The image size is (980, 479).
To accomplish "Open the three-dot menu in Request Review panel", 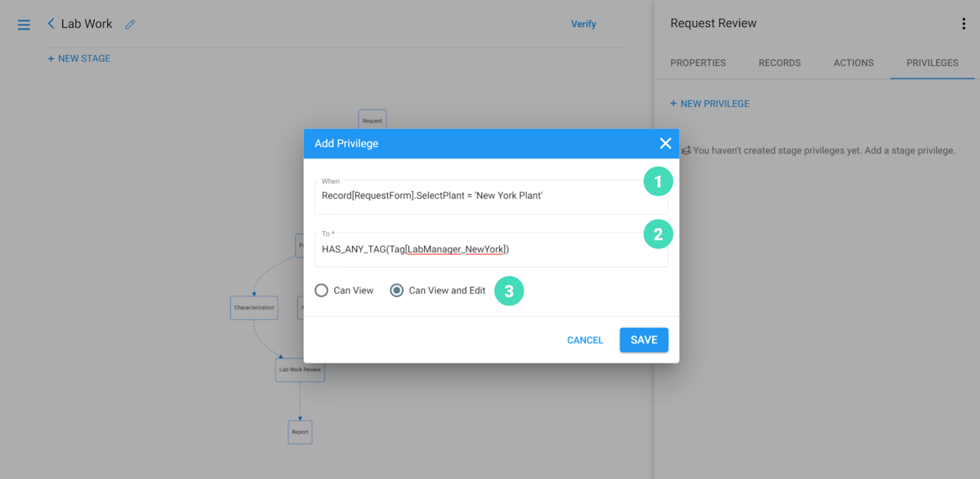I will coord(963,23).
